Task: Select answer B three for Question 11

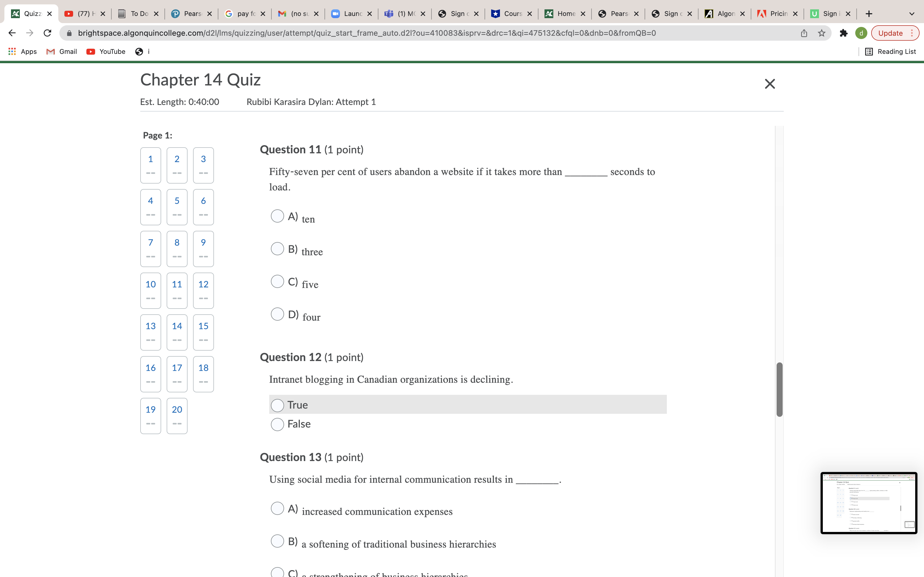Action: [x=277, y=249]
